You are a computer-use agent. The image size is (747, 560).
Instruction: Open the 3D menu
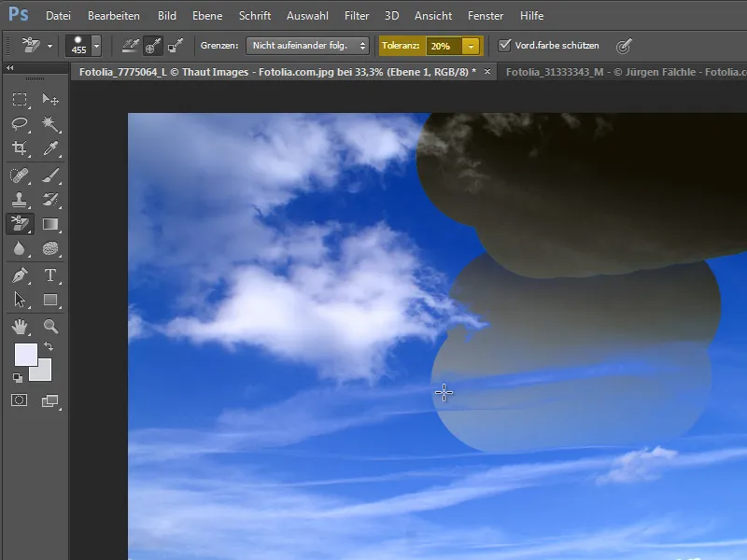[x=391, y=16]
